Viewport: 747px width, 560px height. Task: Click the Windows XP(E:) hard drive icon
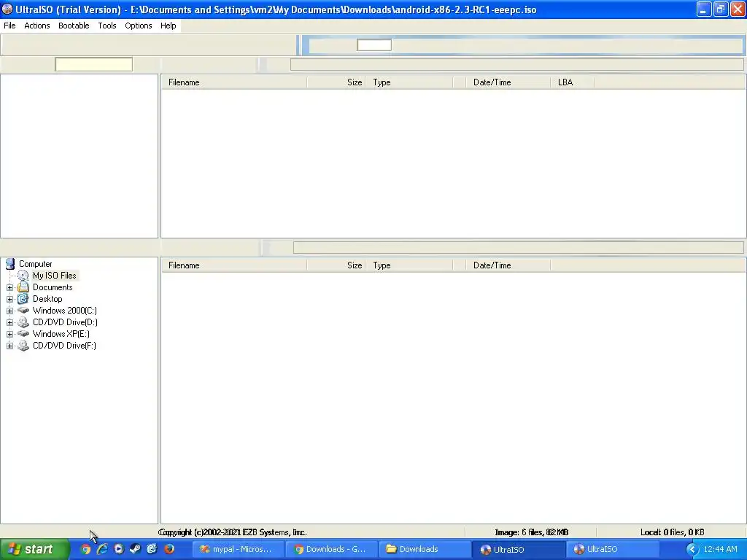[23, 334]
